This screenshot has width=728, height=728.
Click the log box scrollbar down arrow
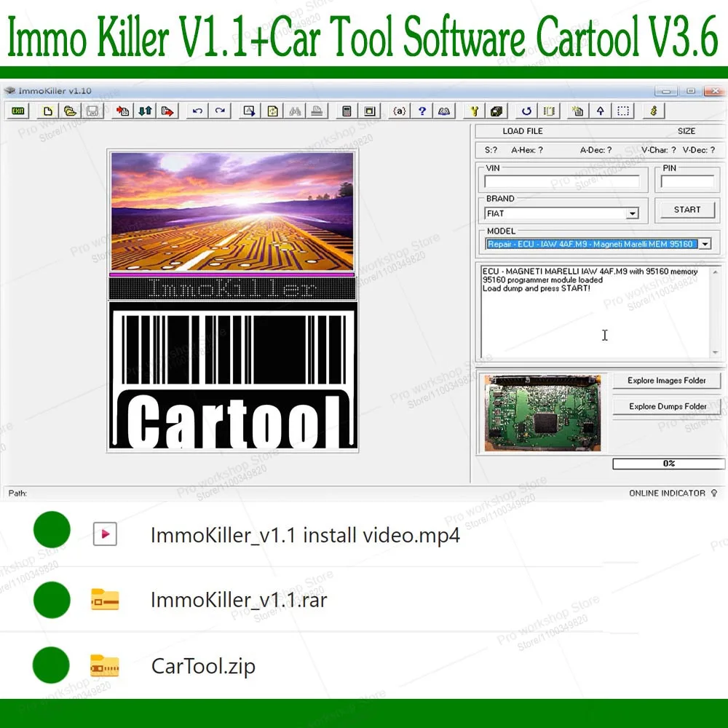715,352
